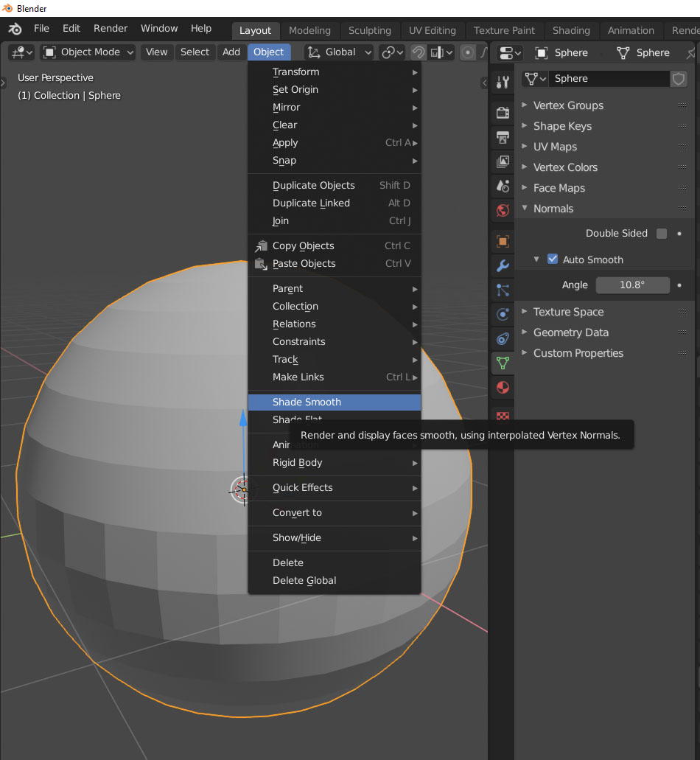Choose Shade Smooth from the Object menu
The image size is (700, 760).
(306, 402)
